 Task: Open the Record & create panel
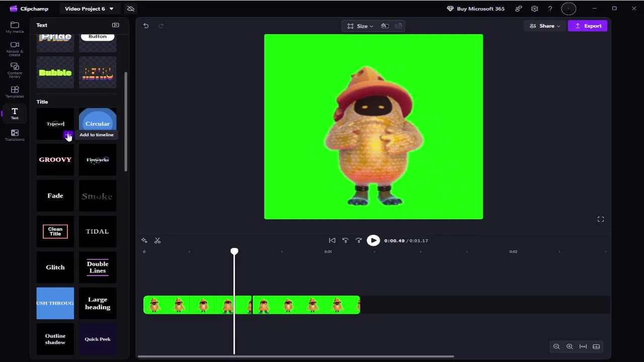pyautogui.click(x=15, y=48)
